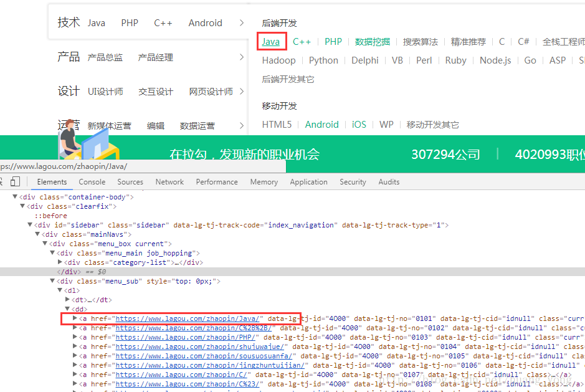Collapse the menu_box current div node

[45, 243]
